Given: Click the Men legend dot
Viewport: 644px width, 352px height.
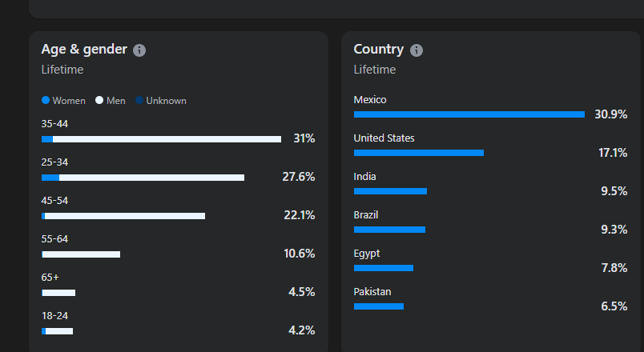Looking at the screenshot, I should click(x=99, y=101).
